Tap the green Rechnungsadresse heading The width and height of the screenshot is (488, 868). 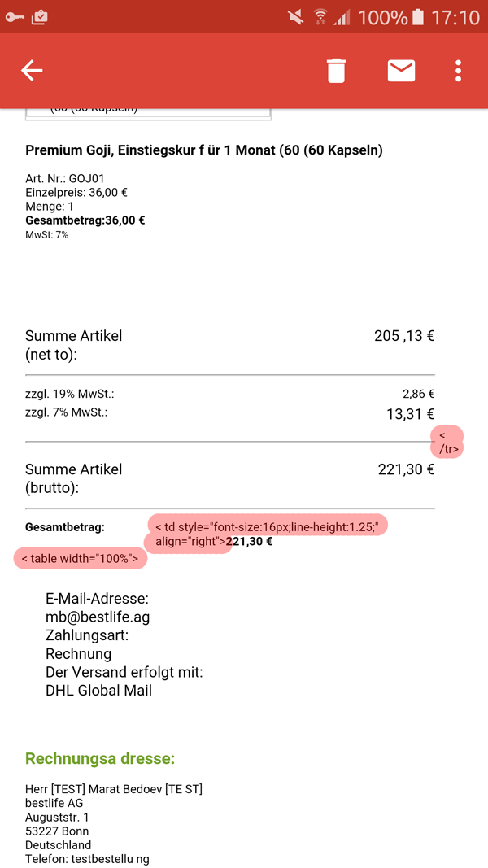click(100, 759)
